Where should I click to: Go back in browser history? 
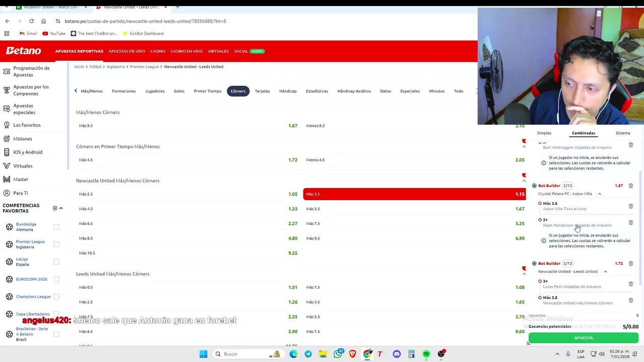coord(7,21)
